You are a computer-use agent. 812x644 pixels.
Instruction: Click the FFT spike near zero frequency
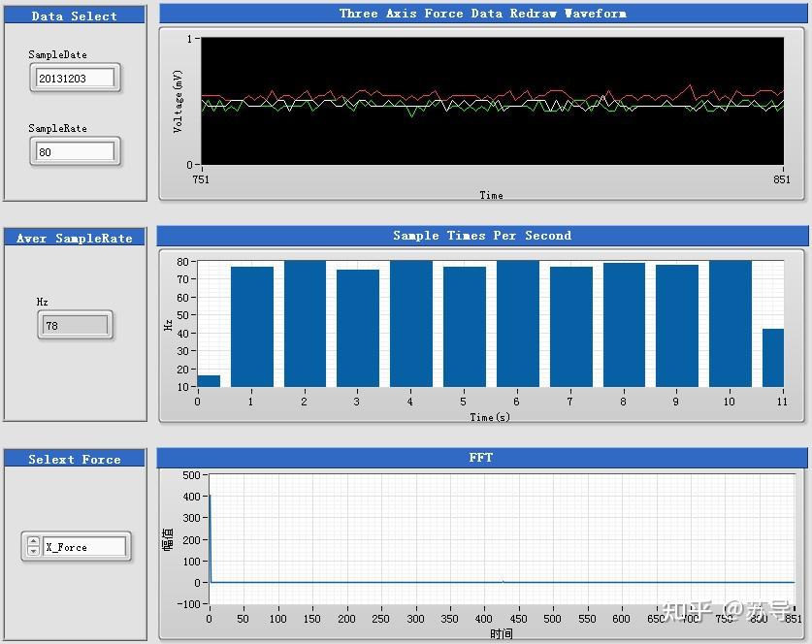pyautogui.click(x=210, y=538)
